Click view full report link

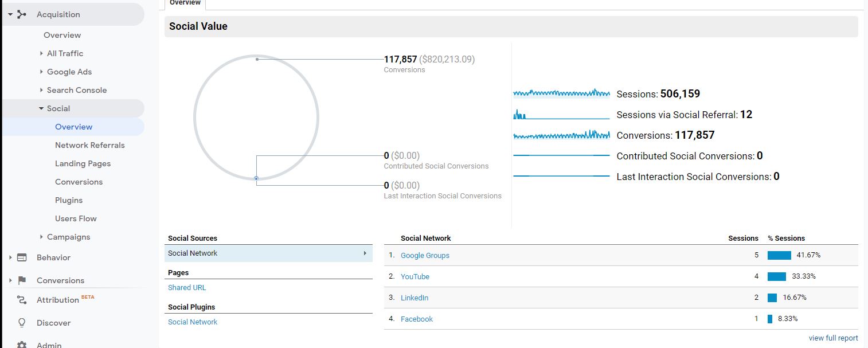(x=833, y=338)
